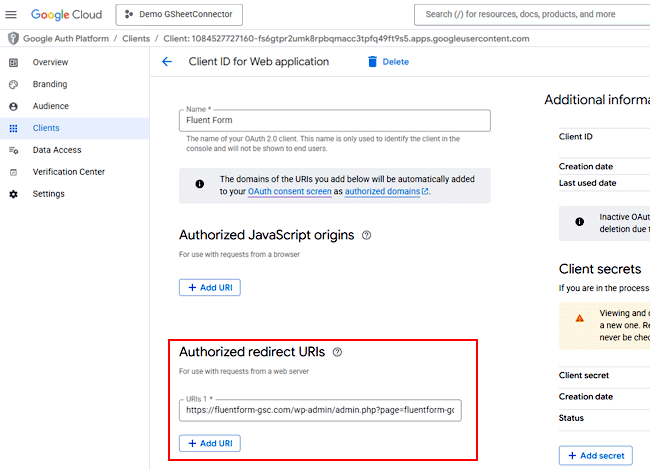Open the main hamburger navigation menu
Screen dimensions: 650x470
tap(12, 15)
